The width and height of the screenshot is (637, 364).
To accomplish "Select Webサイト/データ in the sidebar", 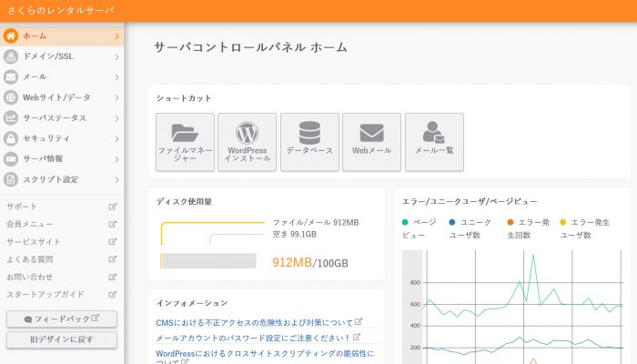I will [62, 97].
